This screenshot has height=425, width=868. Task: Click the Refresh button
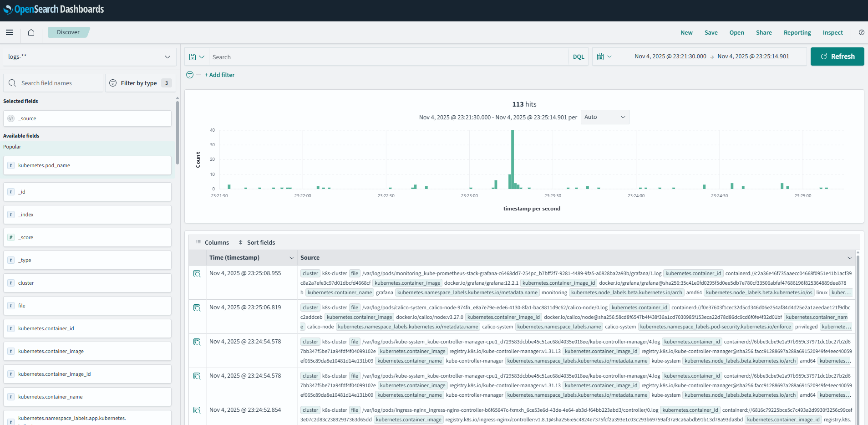837,56
